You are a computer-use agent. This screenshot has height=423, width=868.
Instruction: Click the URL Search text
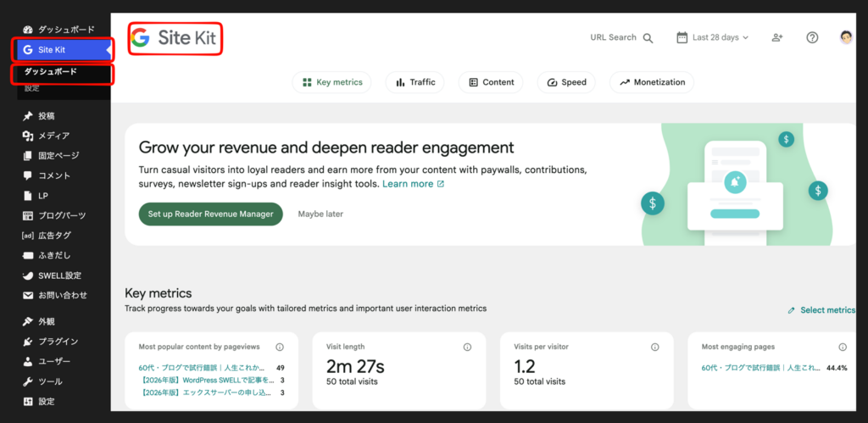pos(614,37)
